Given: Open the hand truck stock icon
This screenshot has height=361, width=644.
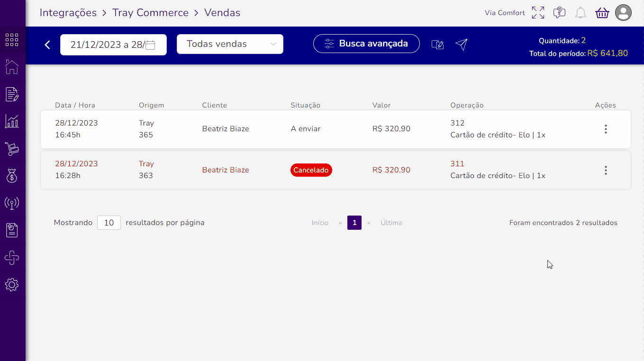Looking at the screenshot, I should [12, 149].
